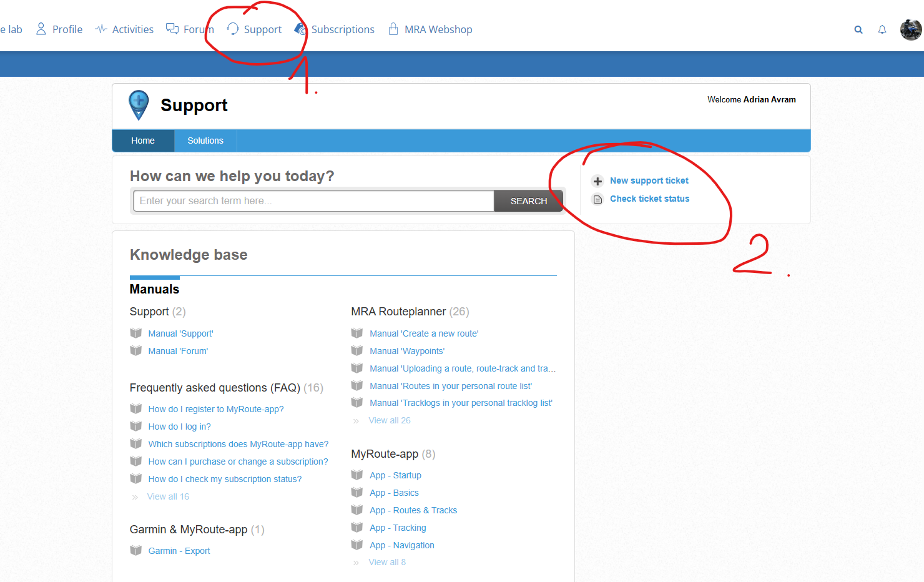924x582 pixels.
Task: Open the MyRoute-app (8) category heading
Action: coord(393,454)
